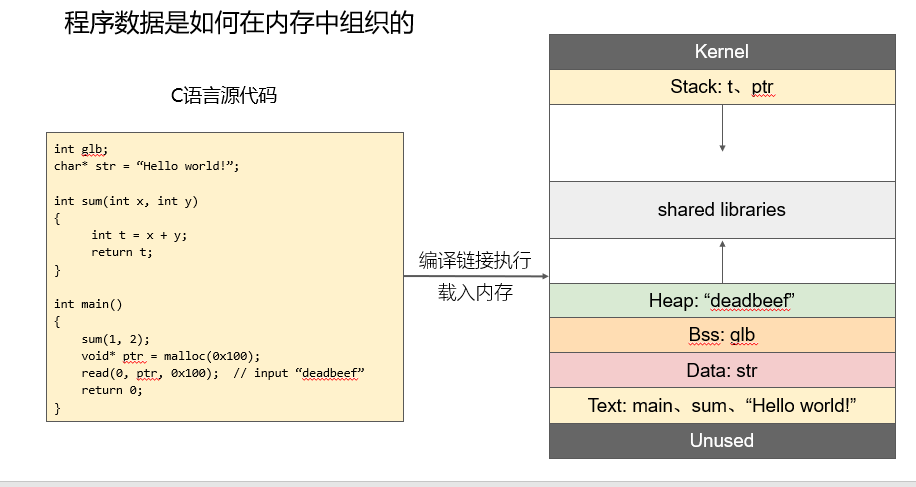Select the Heap: "deadbeef" segment

click(721, 301)
